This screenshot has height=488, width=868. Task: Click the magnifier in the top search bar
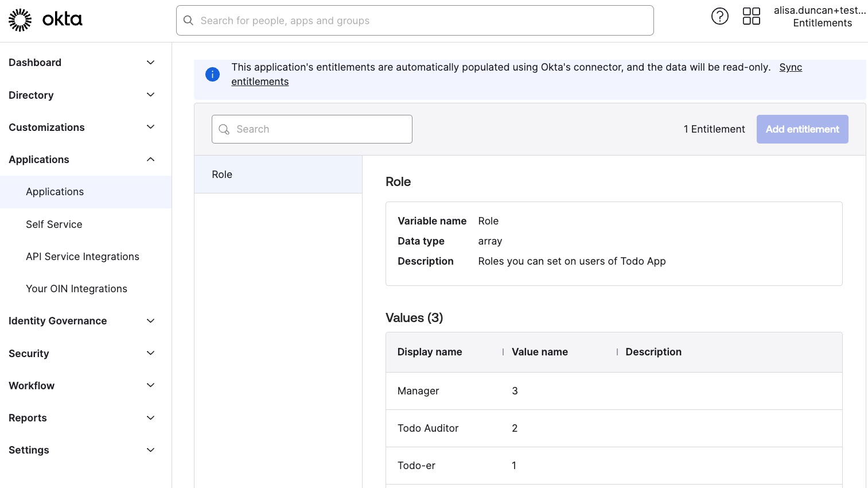[x=189, y=20]
